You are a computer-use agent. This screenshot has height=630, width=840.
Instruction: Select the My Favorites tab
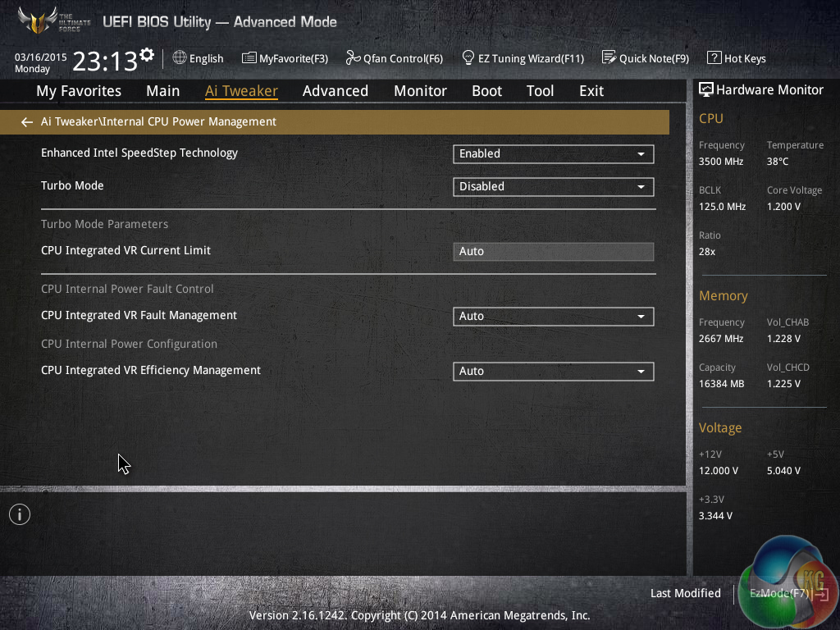(x=79, y=91)
